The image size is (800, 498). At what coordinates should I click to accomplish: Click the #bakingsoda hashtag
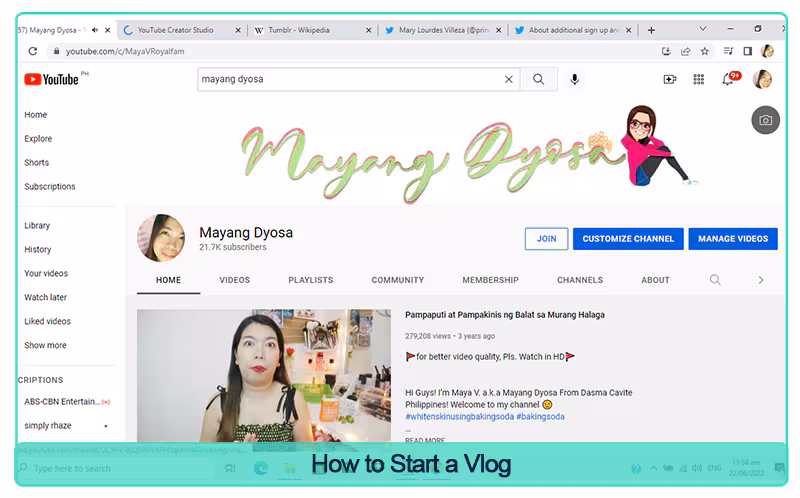[540, 416]
